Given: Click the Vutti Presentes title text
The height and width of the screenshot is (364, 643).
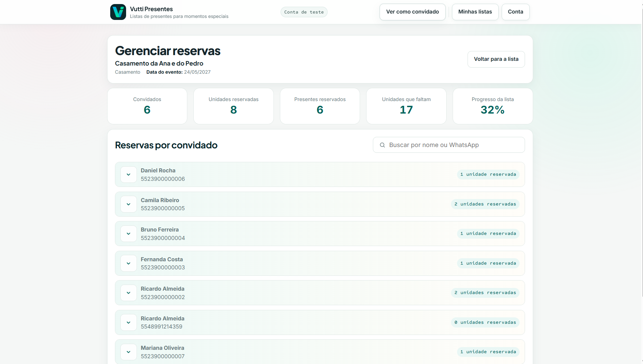Looking at the screenshot, I should click(x=151, y=9).
